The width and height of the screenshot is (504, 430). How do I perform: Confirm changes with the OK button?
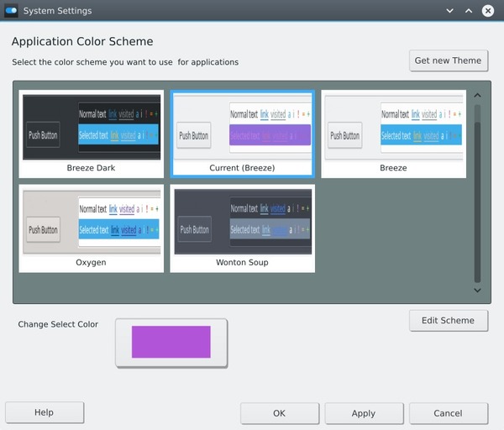point(279,413)
